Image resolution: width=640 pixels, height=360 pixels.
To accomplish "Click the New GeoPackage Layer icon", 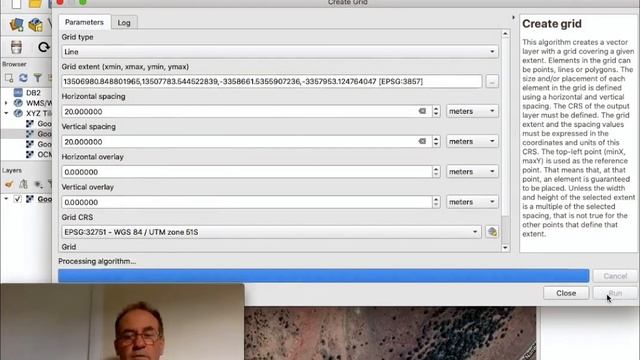I will click(x=36, y=25).
